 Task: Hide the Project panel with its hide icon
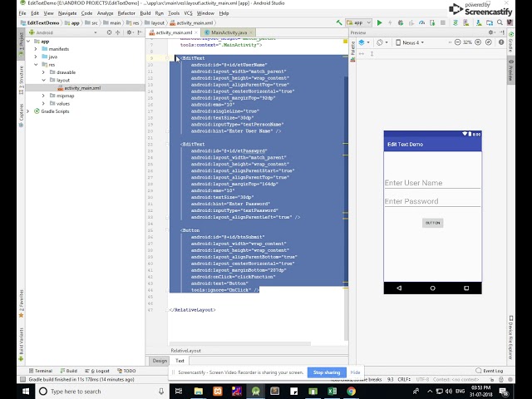point(140,32)
